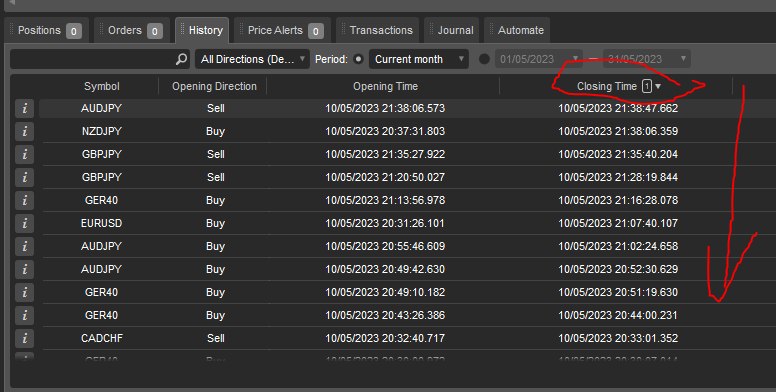Click opening time 10/05/2023 20:37:31.803
This screenshot has width=776, height=392.
(385, 131)
